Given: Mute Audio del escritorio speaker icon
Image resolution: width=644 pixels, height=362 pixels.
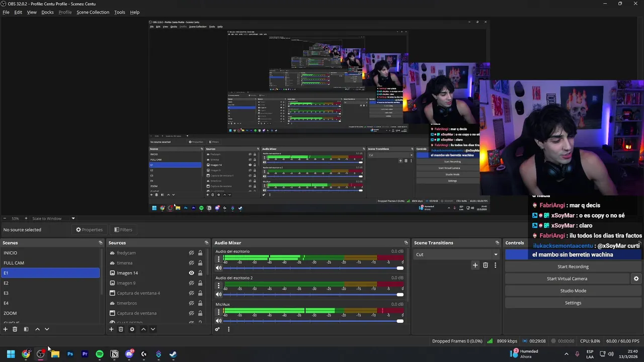Looking at the screenshot, I should tap(218, 268).
